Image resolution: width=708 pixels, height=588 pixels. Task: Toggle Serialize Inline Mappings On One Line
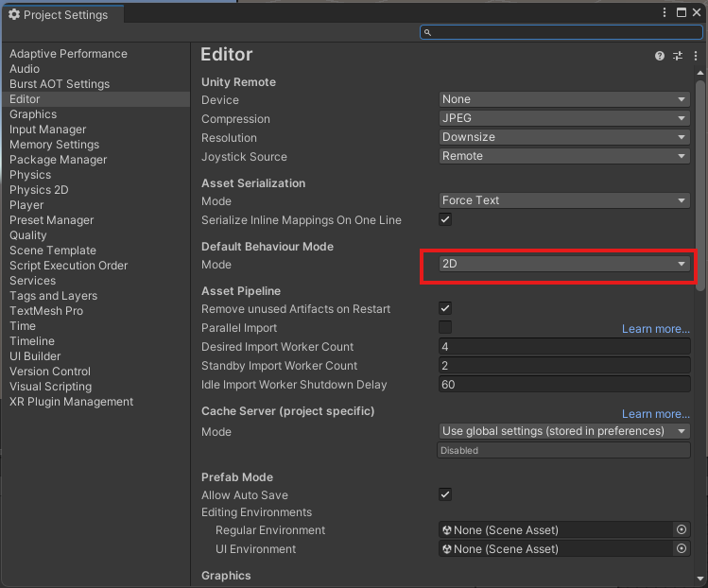(x=445, y=219)
